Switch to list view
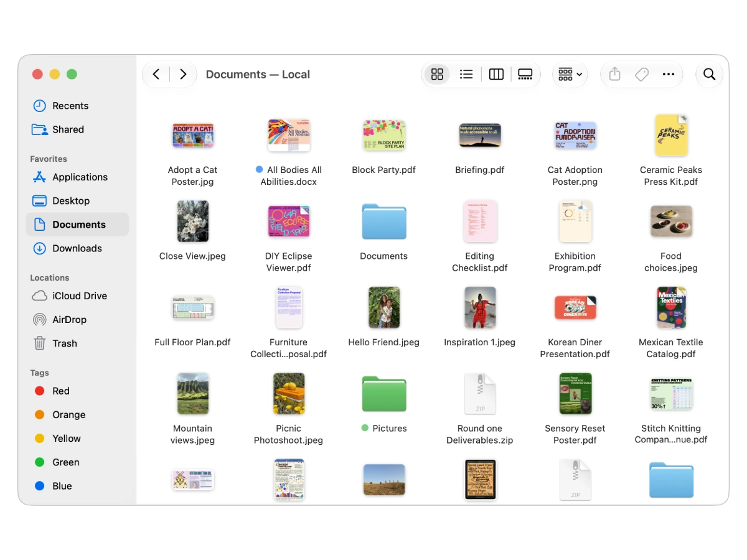 (466, 75)
